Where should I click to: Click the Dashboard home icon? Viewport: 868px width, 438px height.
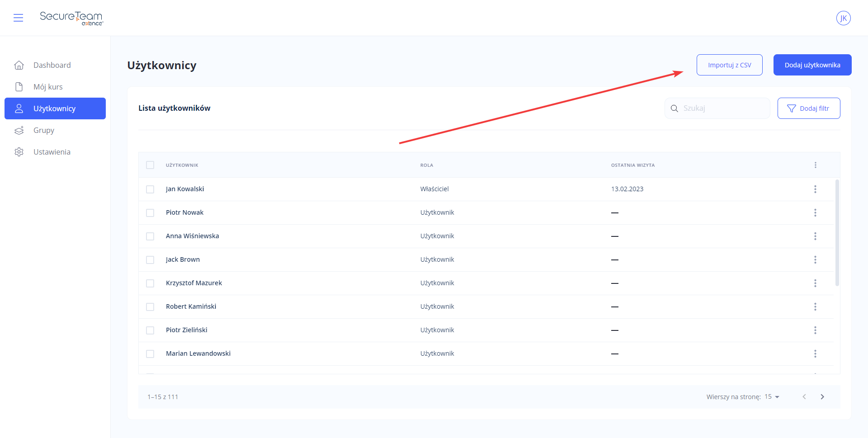pos(19,65)
